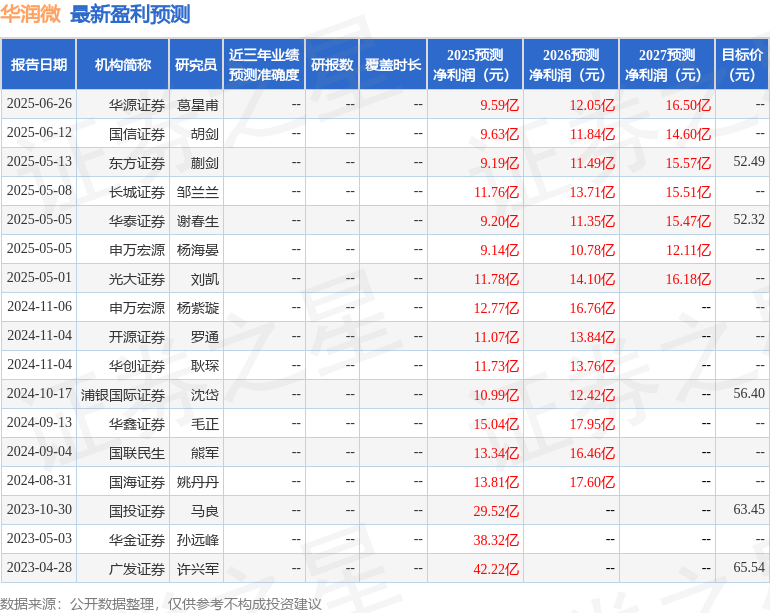Click the 覆盖时长 column header
This screenshot has height=613, width=770.
point(393,64)
